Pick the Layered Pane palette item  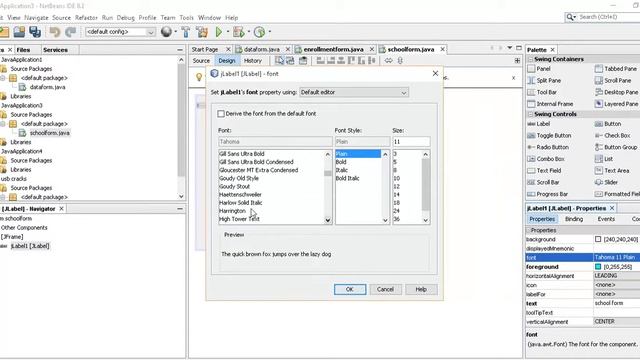tap(616, 104)
